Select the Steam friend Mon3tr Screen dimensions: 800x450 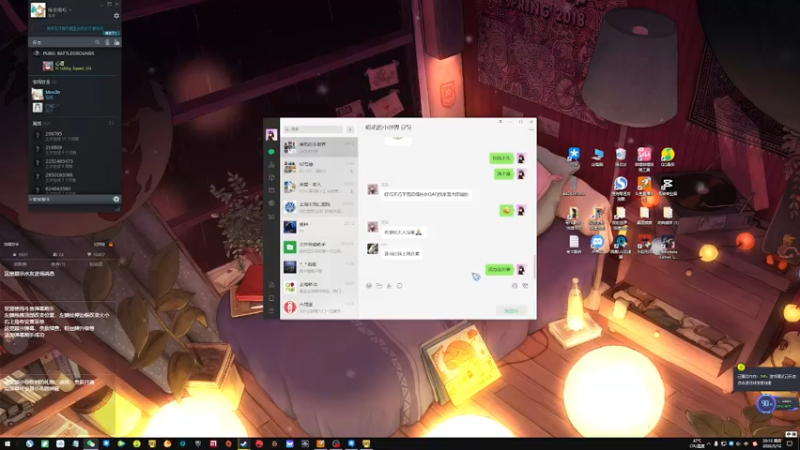coord(75,94)
